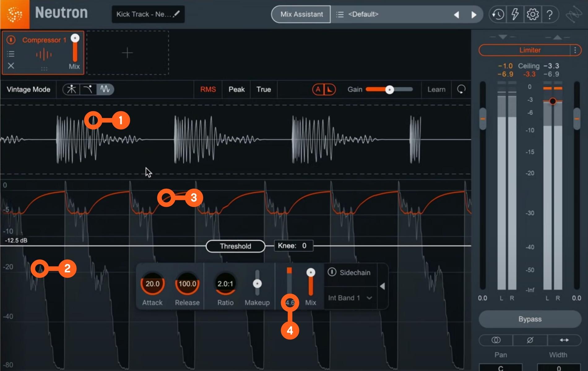Image resolution: width=588 pixels, height=371 pixels.
Task: Toggle the zero latency lightning icon
Action: click(x=515, y=14)
